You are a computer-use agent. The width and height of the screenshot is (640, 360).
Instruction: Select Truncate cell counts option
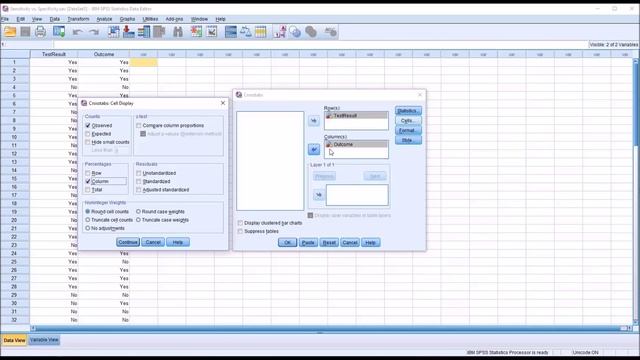click(87, 220)
